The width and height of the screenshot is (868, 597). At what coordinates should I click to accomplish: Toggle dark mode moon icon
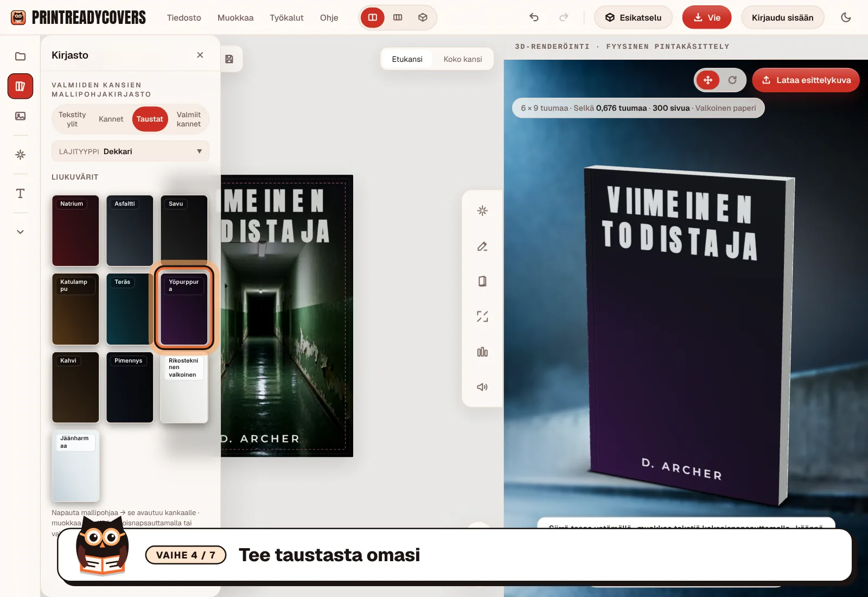846,17
